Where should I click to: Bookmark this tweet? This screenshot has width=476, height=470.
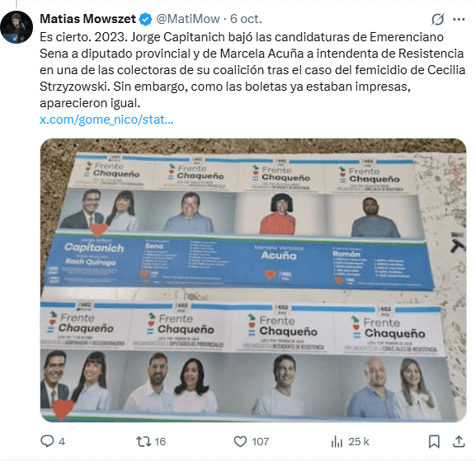[434, 442]
